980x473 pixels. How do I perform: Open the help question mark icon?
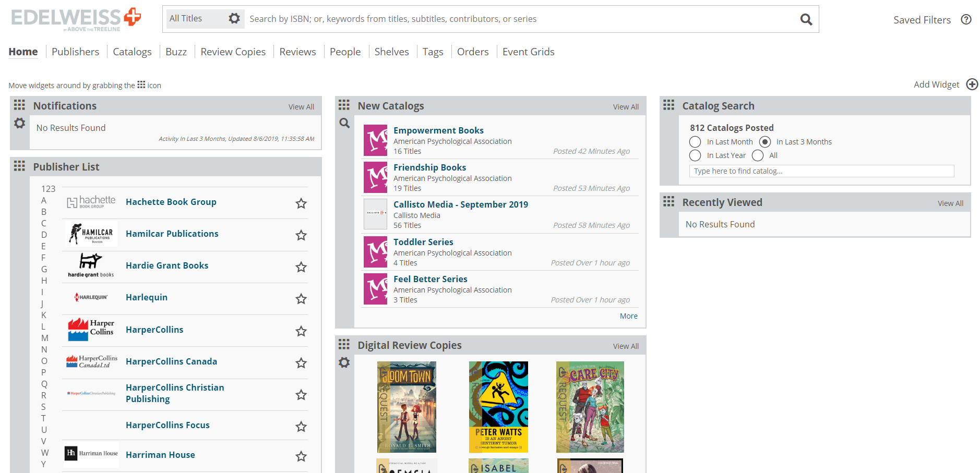pos(966,19)
